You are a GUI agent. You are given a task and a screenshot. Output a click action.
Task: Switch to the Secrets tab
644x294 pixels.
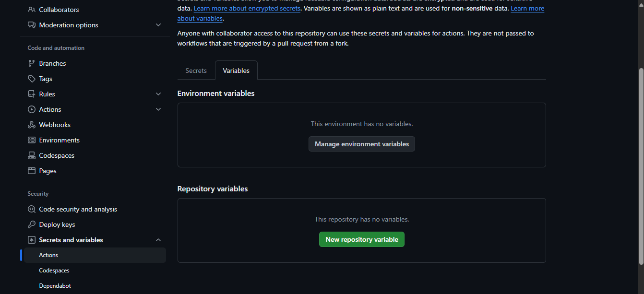(x=196, y=71)
